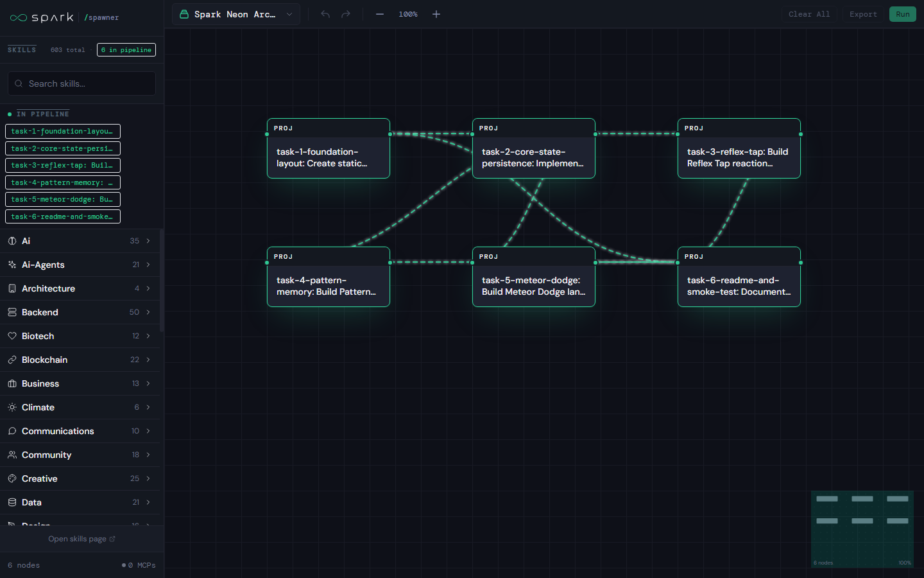
Task: Click the Backend server icon
Action: point(12,312)
